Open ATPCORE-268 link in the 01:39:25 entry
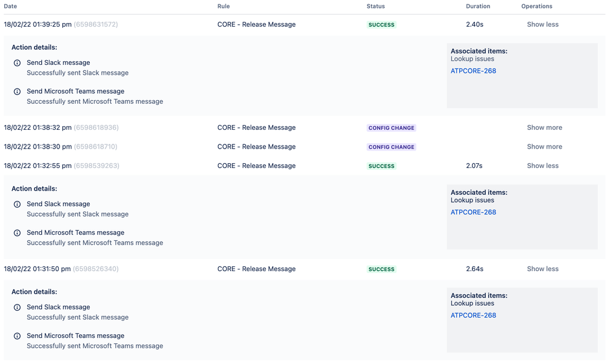 [x=473, y=71]
